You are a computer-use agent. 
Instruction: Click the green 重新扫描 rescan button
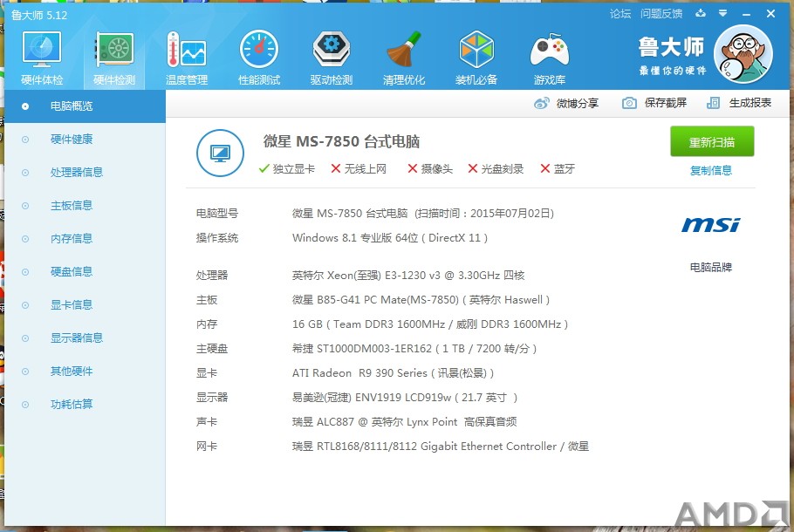(712, 142)
